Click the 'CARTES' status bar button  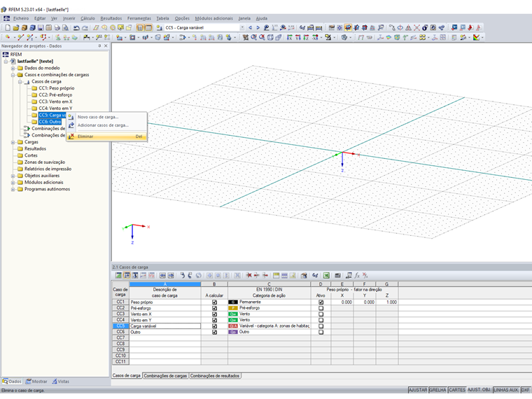(457, 390)
